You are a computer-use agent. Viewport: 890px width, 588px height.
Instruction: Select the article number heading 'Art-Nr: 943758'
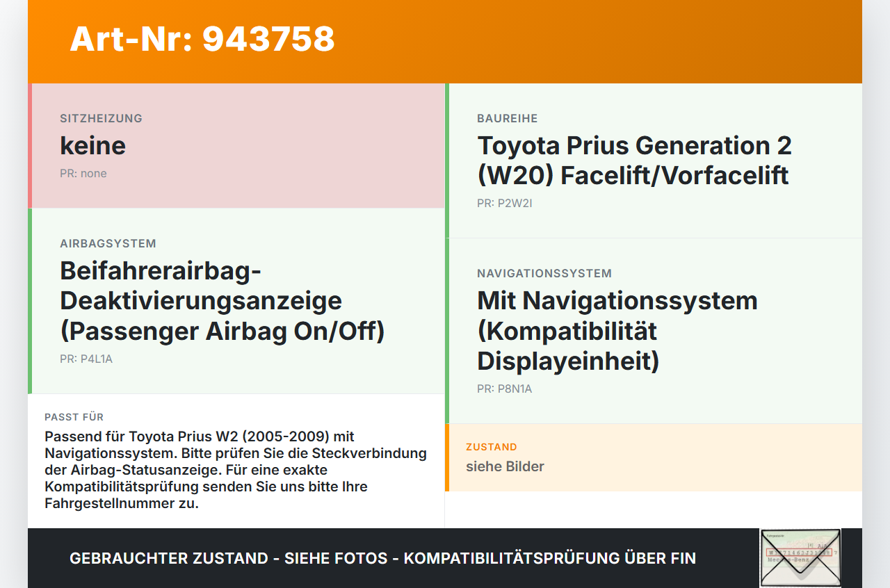coord(202,39)
